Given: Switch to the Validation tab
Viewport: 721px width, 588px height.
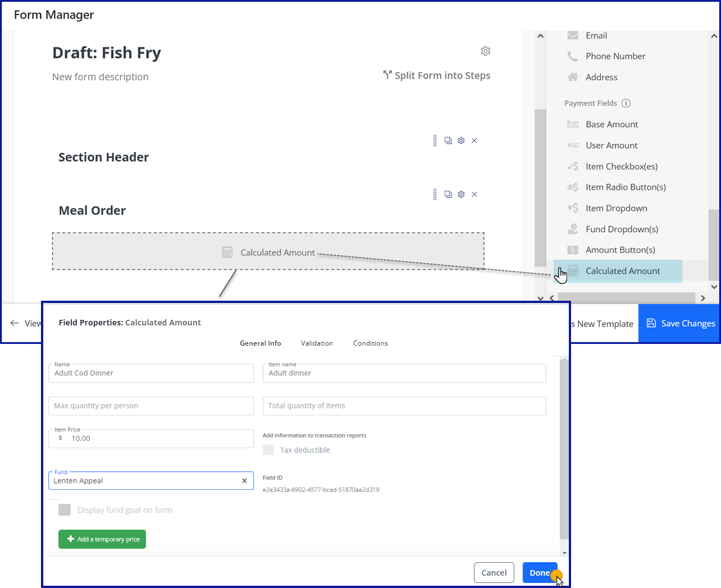Looking at the screenshot, I should point(317,343).
